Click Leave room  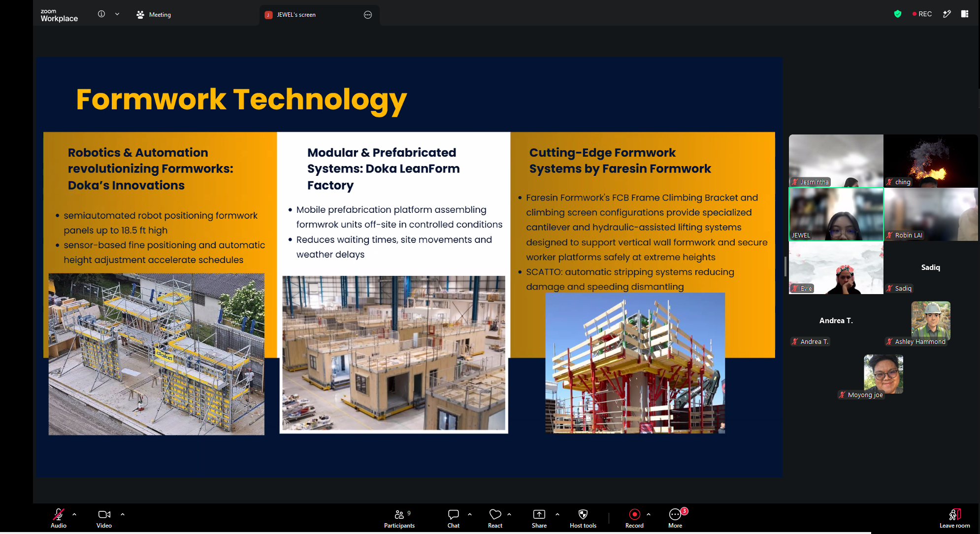(954, 518)
